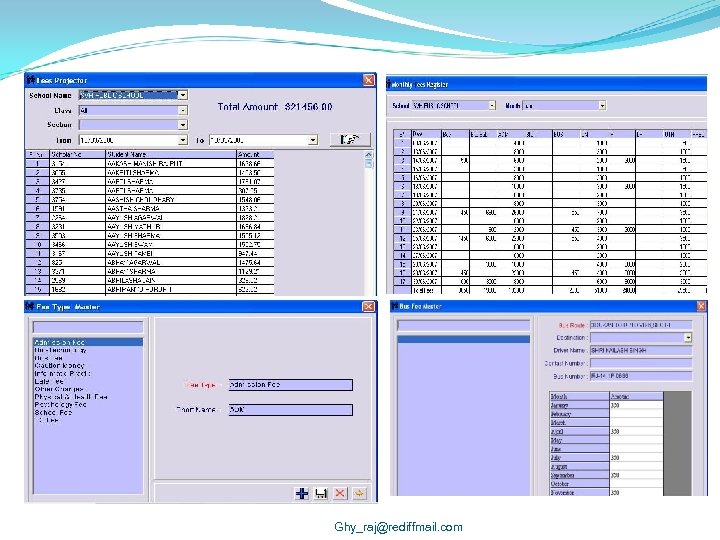
Task: Close the Fees Projector window
Action: coord(369,80)
